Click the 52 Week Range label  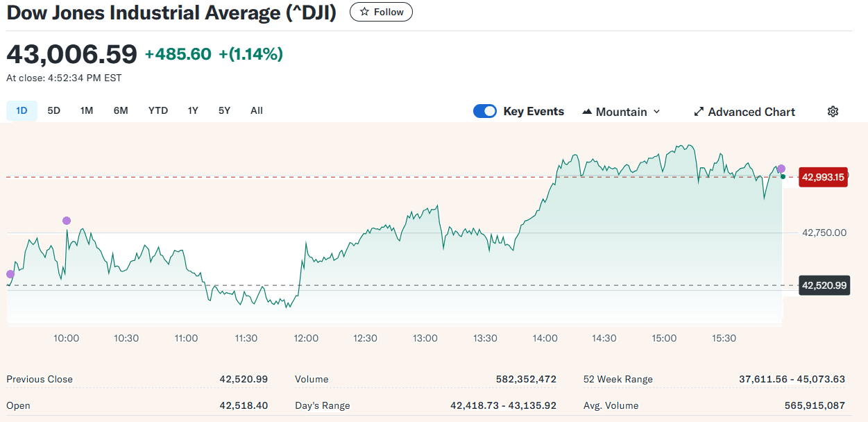pos(618,379)
